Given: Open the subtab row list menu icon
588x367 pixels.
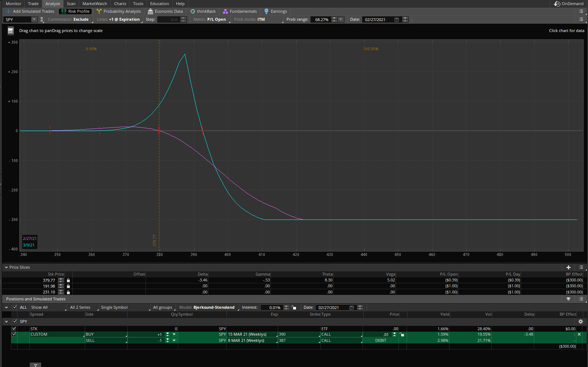Looking at the screenshot, I should [x=581, y=11].
